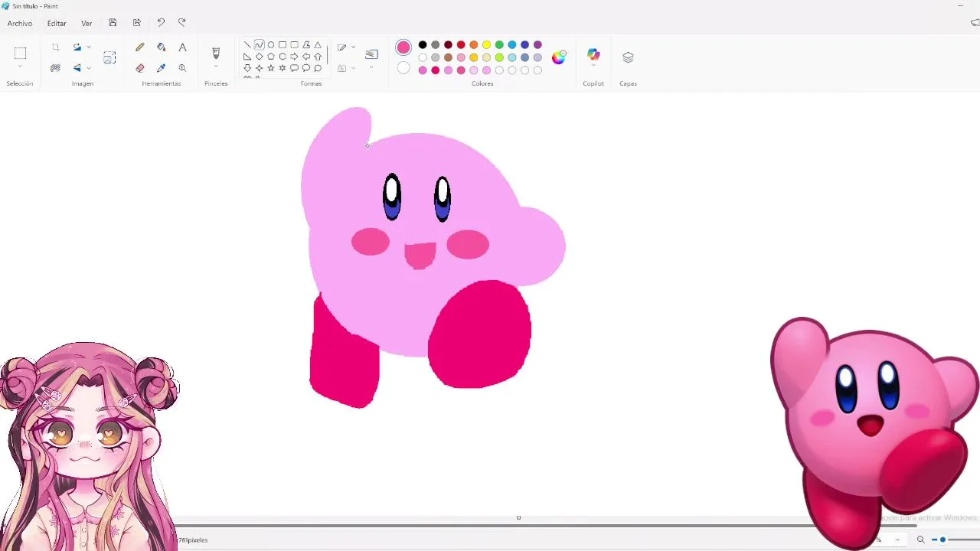Choose the Five-point star shape
This screenshot has height=551, width=980.
[x=271, y=68]
